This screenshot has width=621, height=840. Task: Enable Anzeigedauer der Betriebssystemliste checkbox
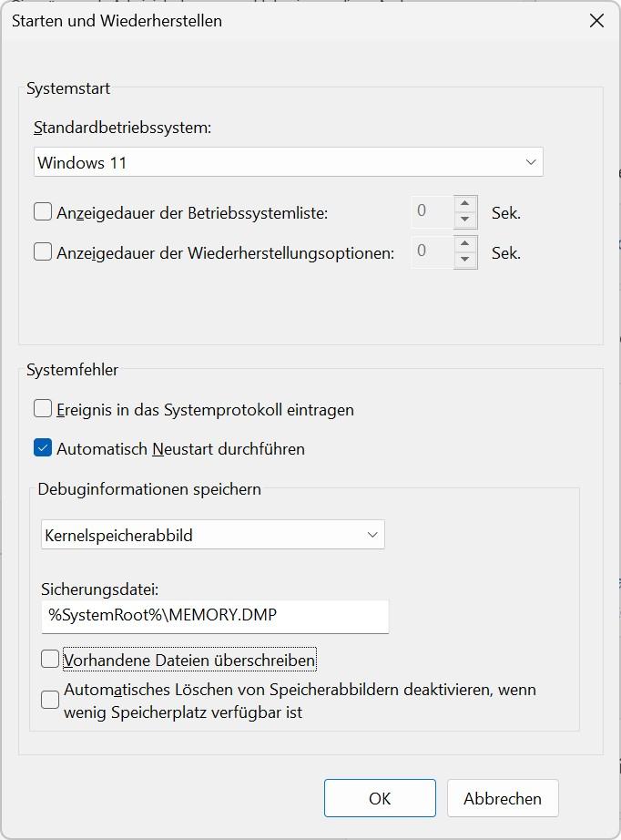click(43, 212)
